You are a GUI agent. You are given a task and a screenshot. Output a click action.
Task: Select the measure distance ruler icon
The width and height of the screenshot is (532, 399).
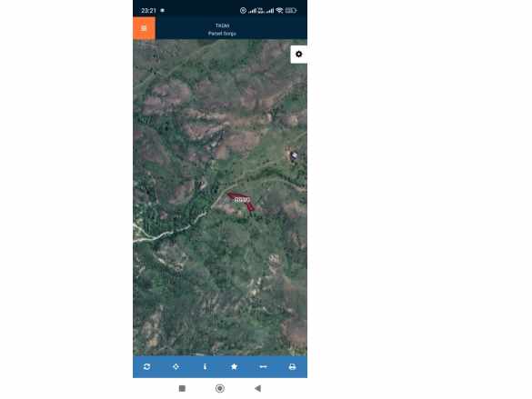(x=263, y=367)
